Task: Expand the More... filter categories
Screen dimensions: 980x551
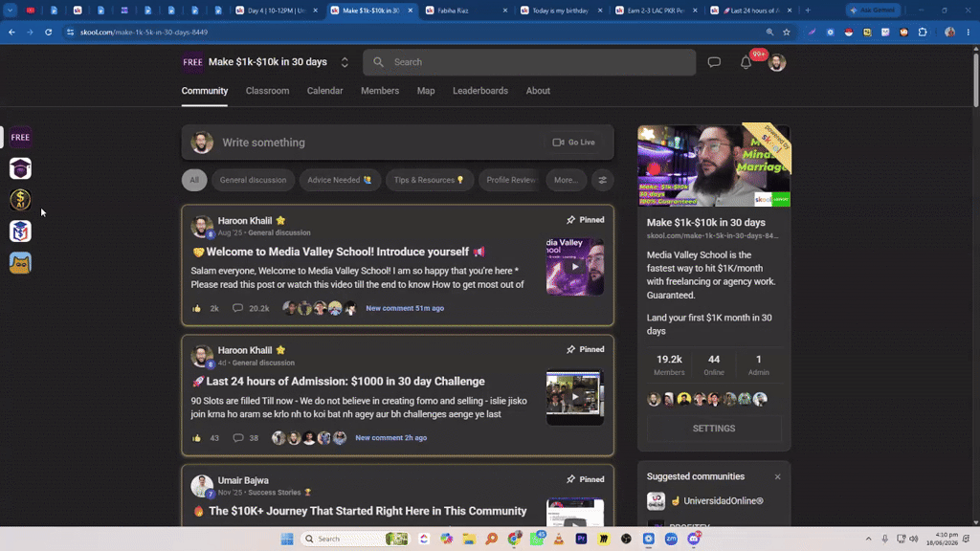Action: tap(567, 180)
